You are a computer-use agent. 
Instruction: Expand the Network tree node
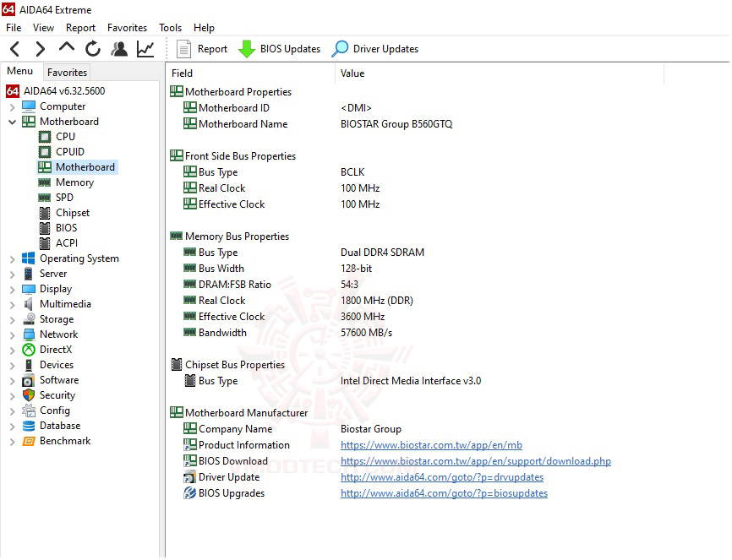[12, 335]
